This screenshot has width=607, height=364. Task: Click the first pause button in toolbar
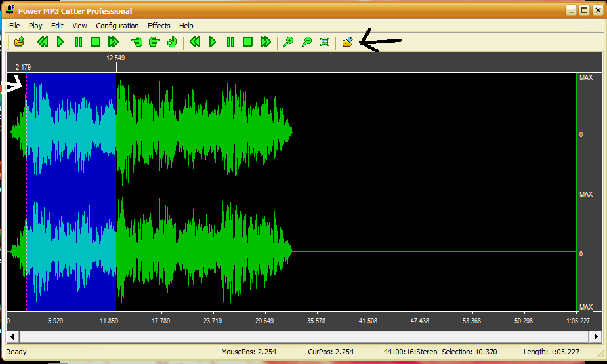click(78, 42)
